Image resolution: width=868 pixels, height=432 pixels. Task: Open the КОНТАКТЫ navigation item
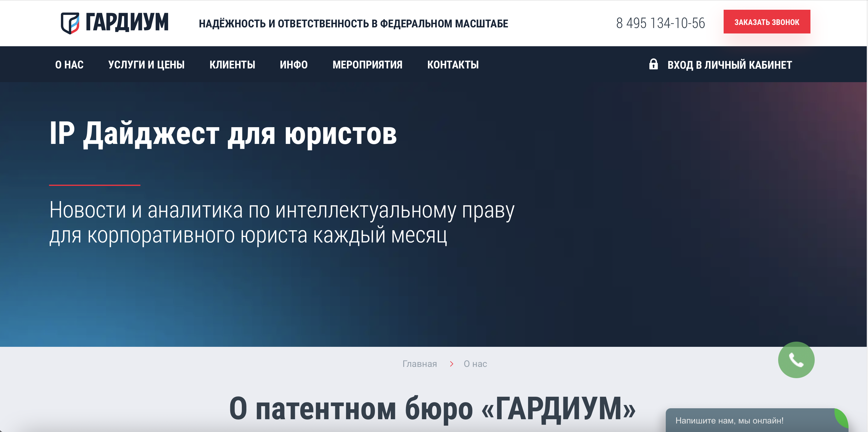pos(453,65)
